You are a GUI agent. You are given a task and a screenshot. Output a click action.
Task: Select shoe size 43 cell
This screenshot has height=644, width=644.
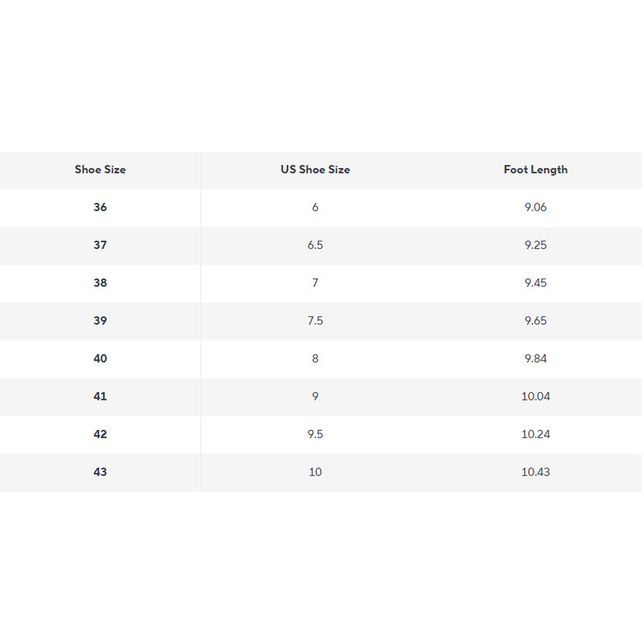(100, 472)
